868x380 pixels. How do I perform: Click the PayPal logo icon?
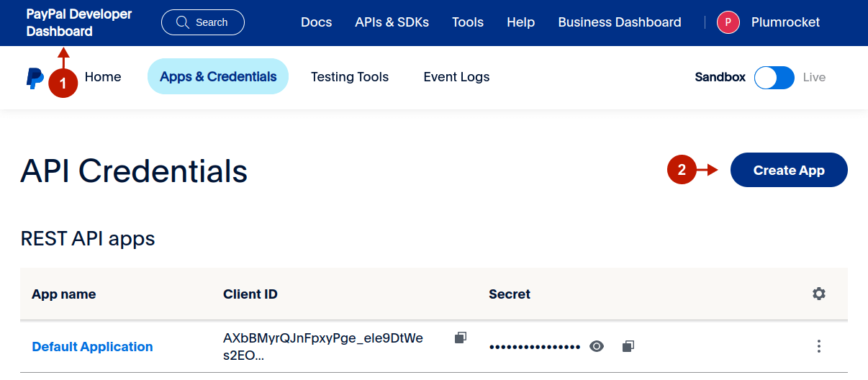click(x=35, y=78)
